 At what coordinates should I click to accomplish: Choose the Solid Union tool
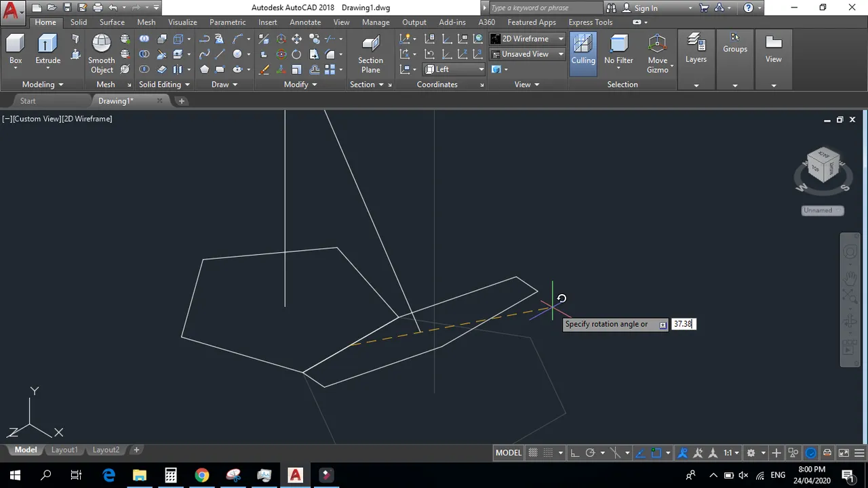coord(144,39)
